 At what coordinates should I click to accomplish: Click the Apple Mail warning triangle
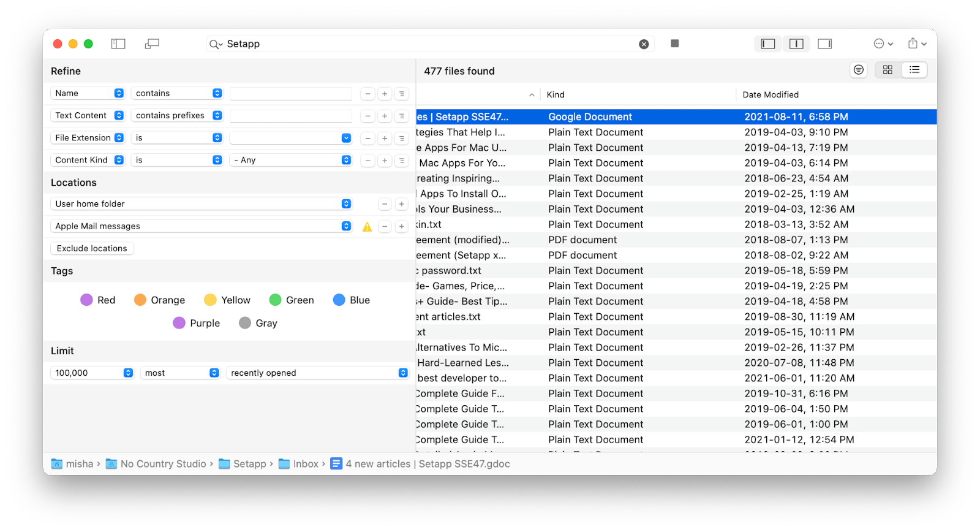click(367, 227)
